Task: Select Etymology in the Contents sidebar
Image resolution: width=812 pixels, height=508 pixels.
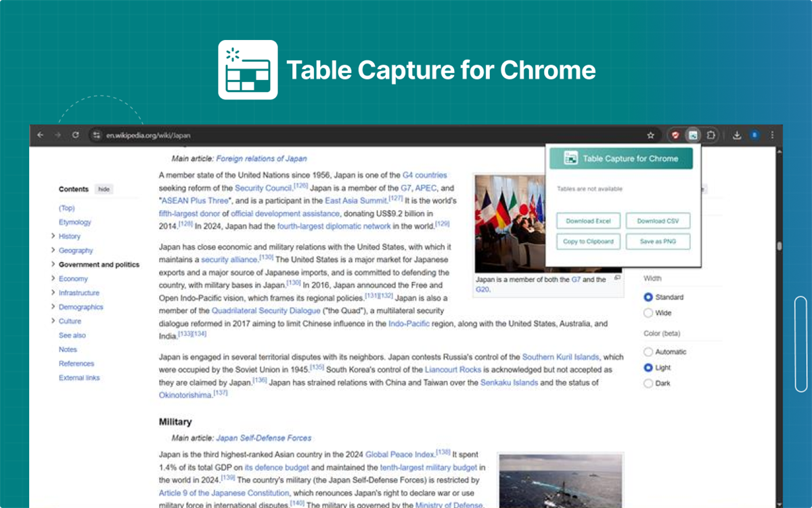Action: (74, 221)
